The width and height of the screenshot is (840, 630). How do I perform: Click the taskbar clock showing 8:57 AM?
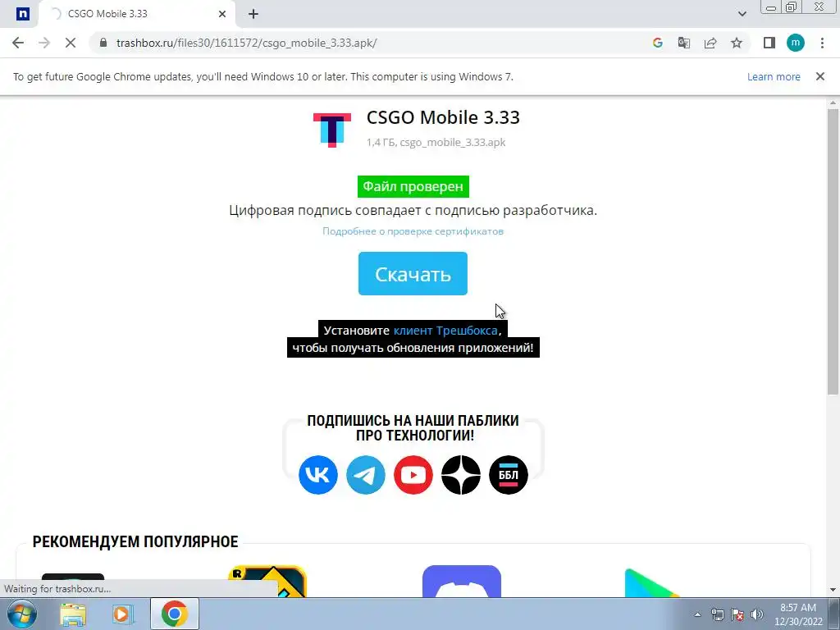(x=798, y=614)
